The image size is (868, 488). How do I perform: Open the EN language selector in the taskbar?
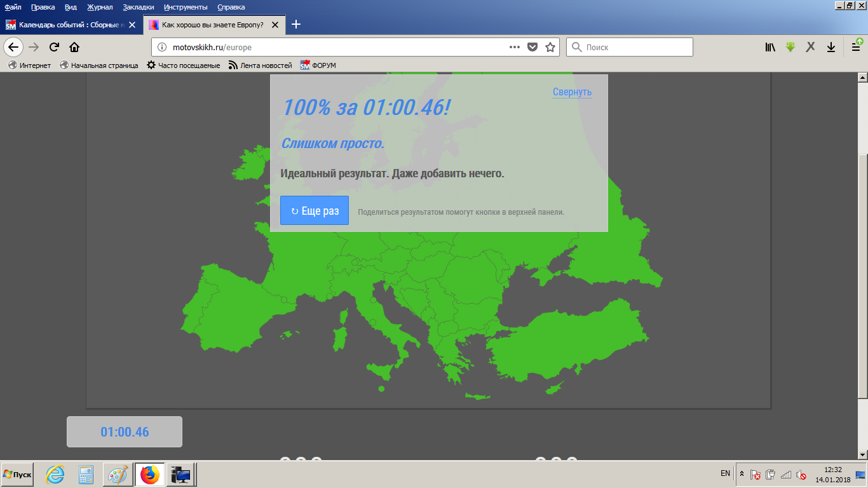pos(725,473)
